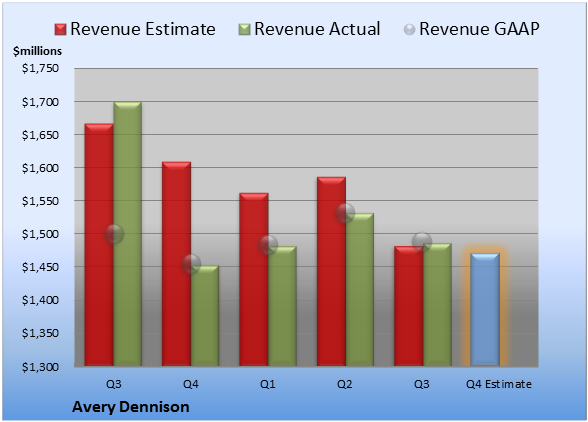Click the '$1,400' axis value
This screenshot has height=422, width=588.
[x=40, y=300]
